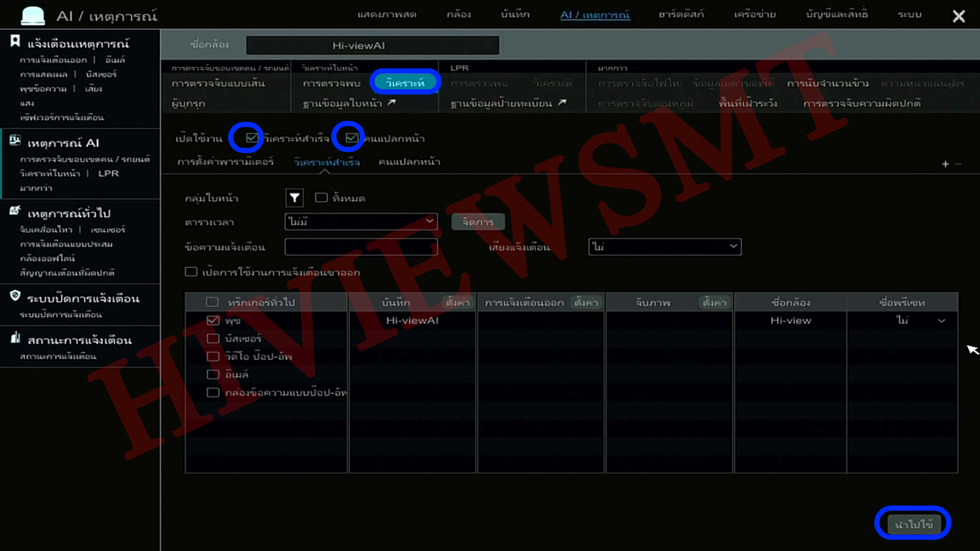Open face database external link arrow
980x551 pixels.
point(391,103)
